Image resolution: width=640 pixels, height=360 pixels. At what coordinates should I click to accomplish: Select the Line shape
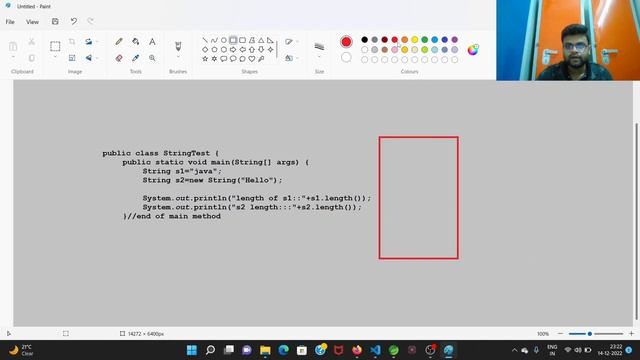click(x=205, y=40)
